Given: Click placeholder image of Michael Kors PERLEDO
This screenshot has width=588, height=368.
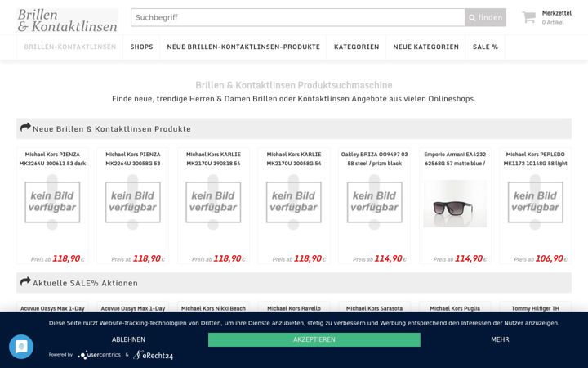Looking at the screenshot, I should pos(535,203).
